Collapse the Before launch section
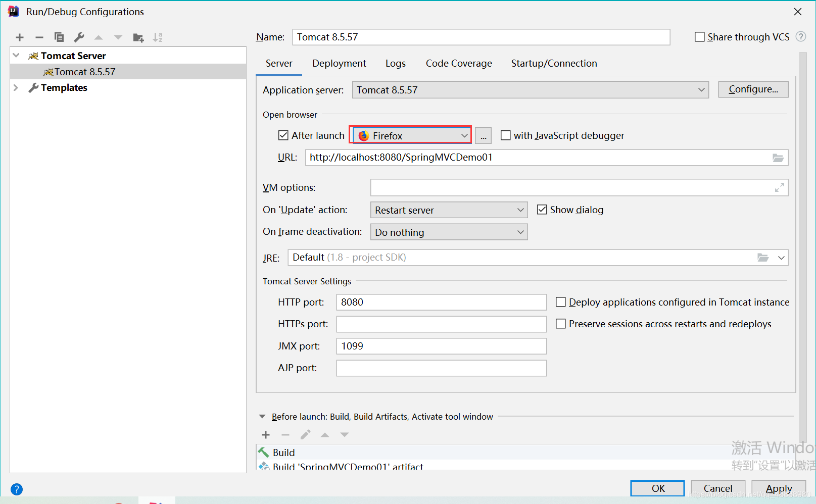The image size is (816, 504). point(262,417)
